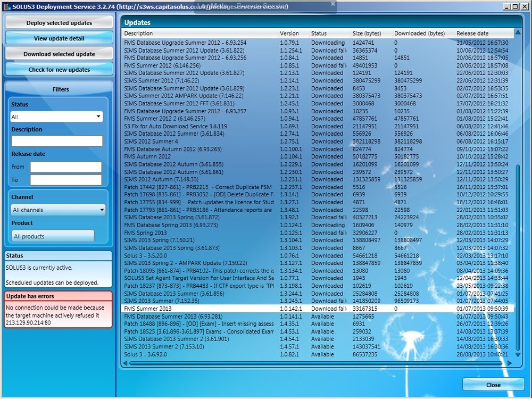Select row FMS Autumn 2012
This screenshot has height=399, width=532.
(318, 156)
